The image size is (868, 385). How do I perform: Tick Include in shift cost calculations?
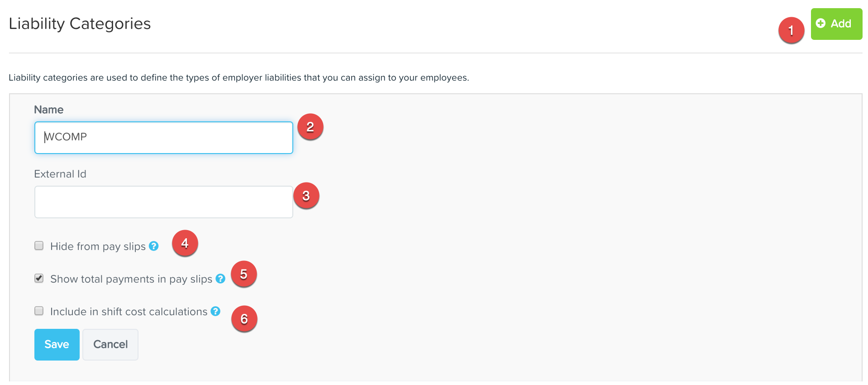click(x=39, y=311)
